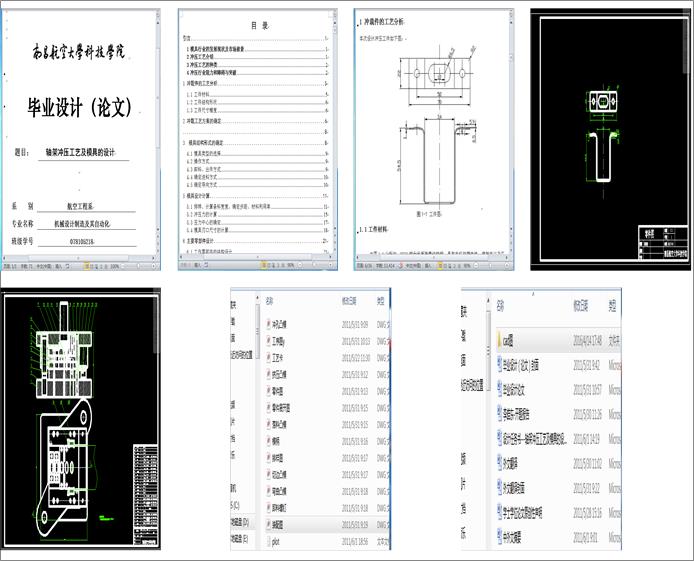Open the small green part CAD drawing
Viewport: 694px width, 561px height.
tap(611, 139)
